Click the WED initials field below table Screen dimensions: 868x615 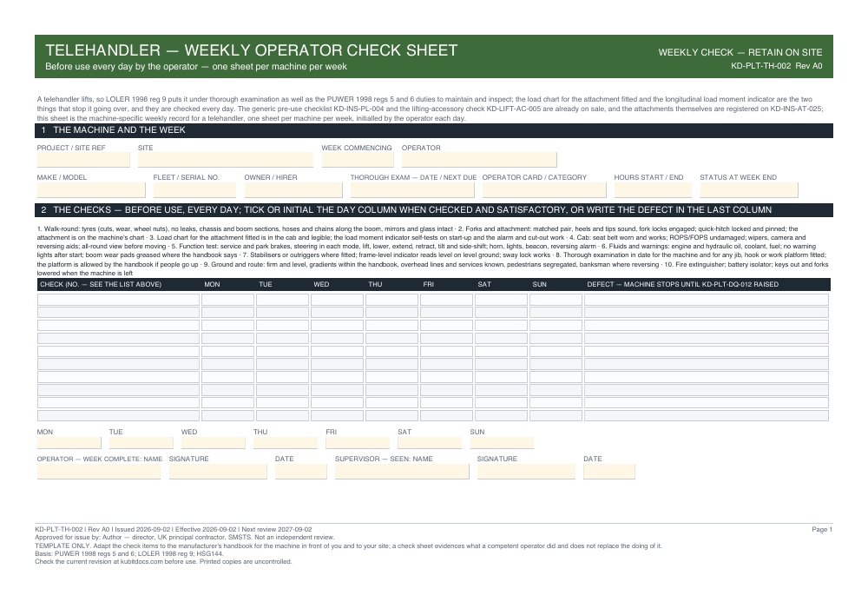coord(214,443)
